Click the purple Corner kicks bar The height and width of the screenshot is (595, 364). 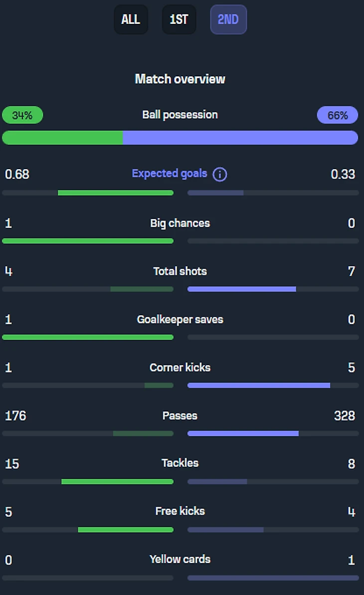[259, 385]
